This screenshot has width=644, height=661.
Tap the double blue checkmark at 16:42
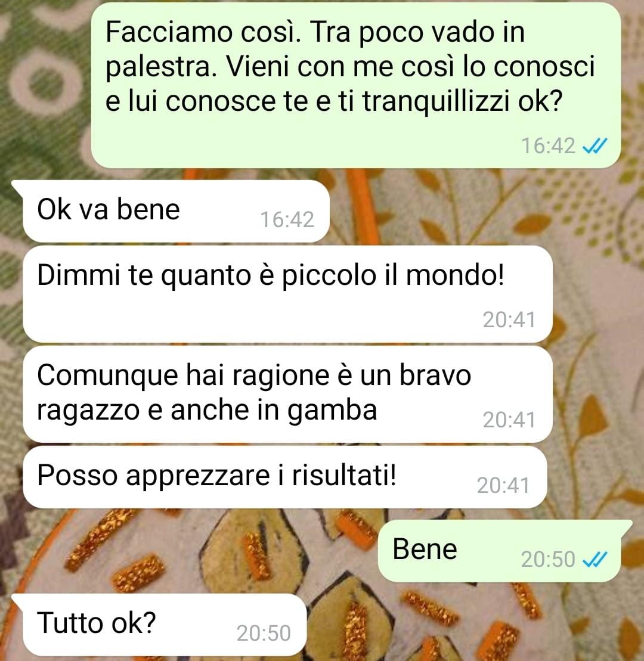click(x=595, y=146)
